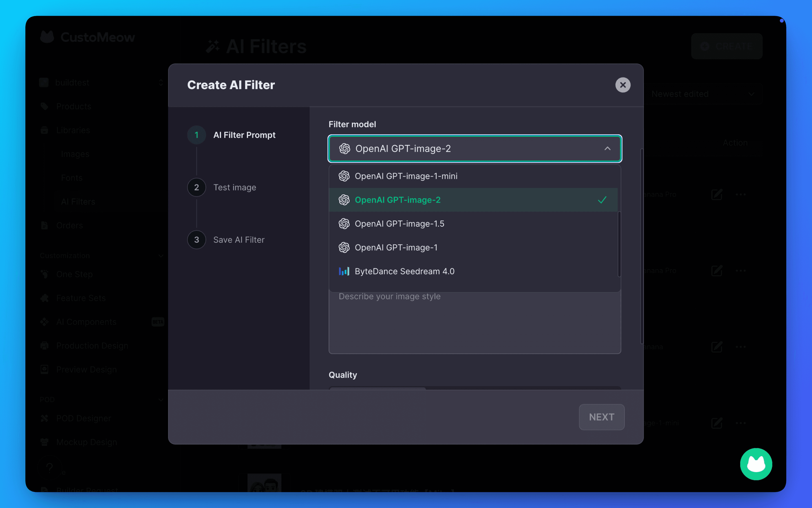Choose the checked OpenAI GPT-image-2 list option
Image resolution: width=812 pixels, height=508 pixels.
473,200
